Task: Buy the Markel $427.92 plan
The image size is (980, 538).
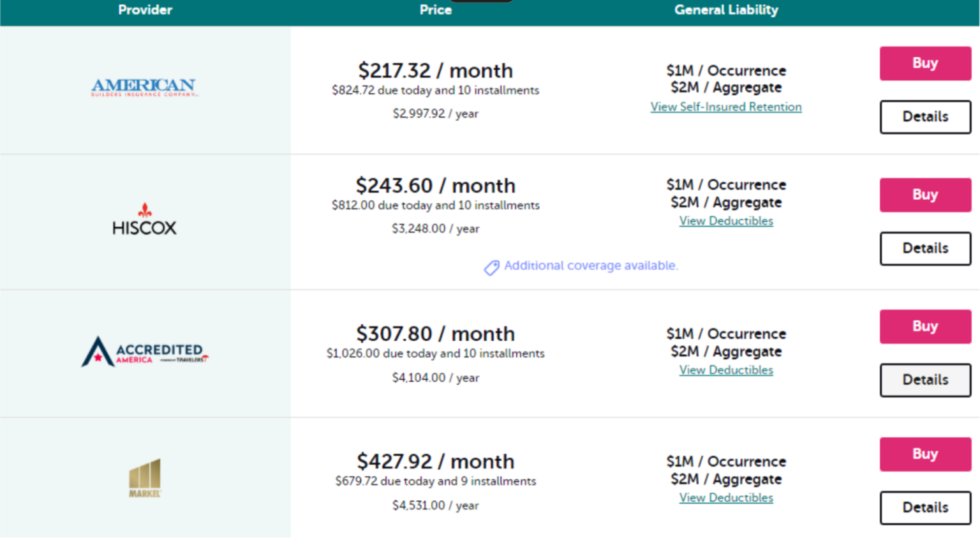Action: (924, 454)
